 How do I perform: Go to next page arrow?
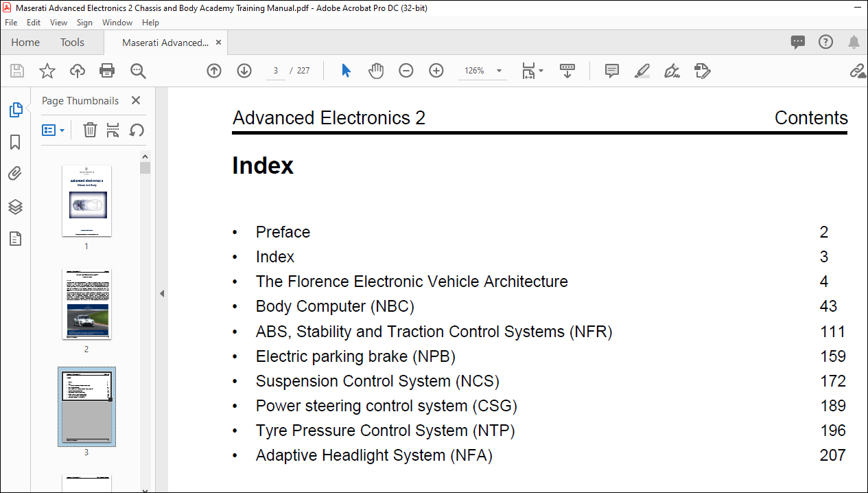pos(244,71)
